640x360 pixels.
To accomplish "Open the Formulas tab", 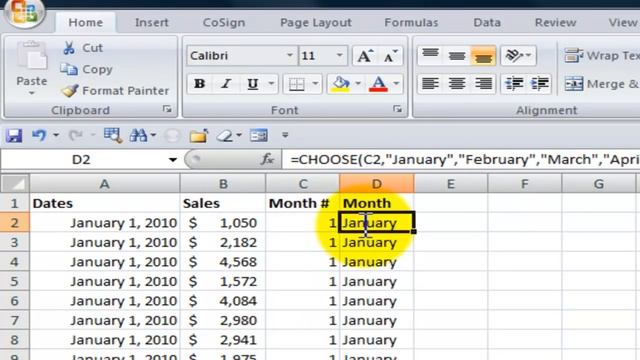I will [411, 22].
